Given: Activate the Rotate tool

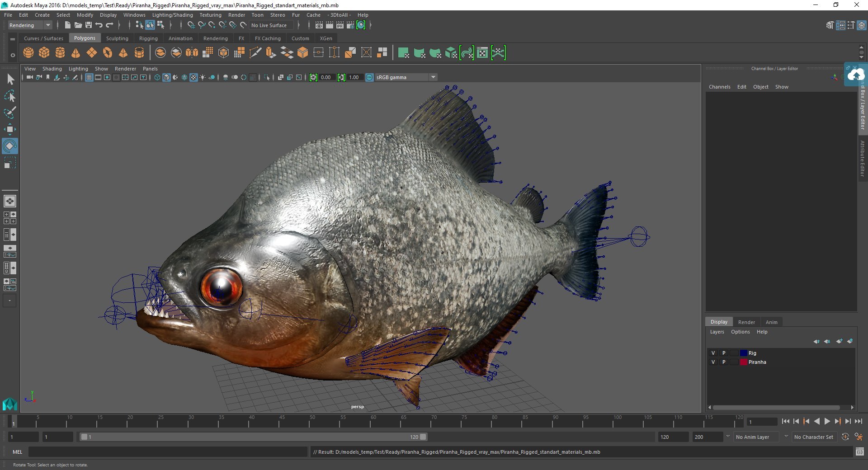Looking at the screenshot, I should (10, 146).
